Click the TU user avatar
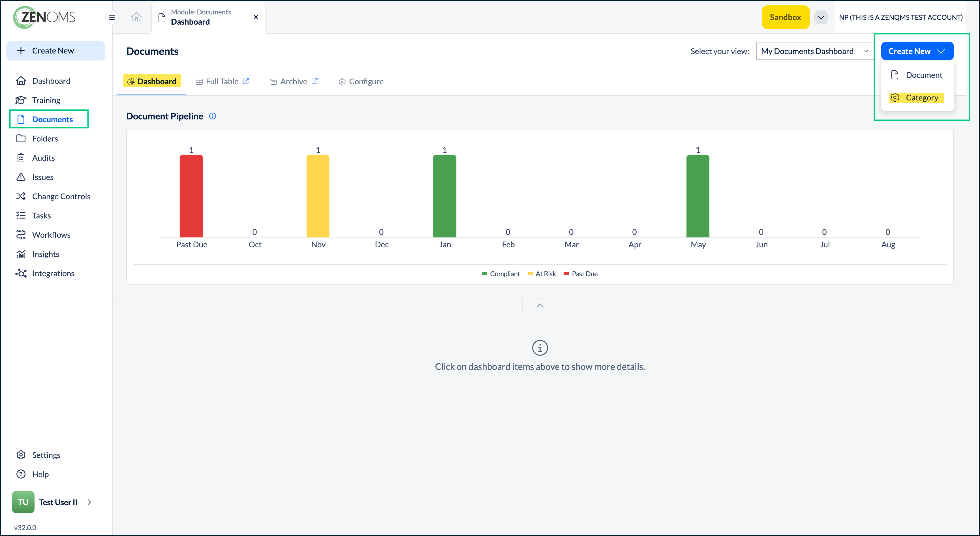 click(23, 502)
